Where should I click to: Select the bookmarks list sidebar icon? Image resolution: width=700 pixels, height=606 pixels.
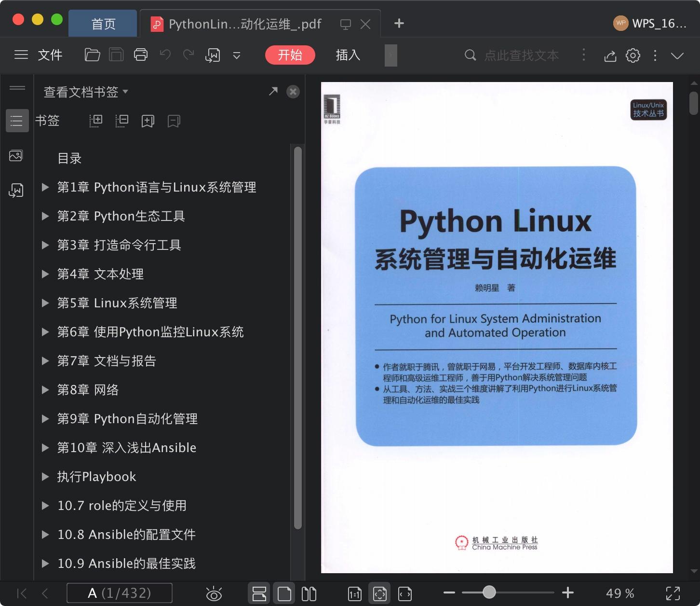click(x=17, y=121)
